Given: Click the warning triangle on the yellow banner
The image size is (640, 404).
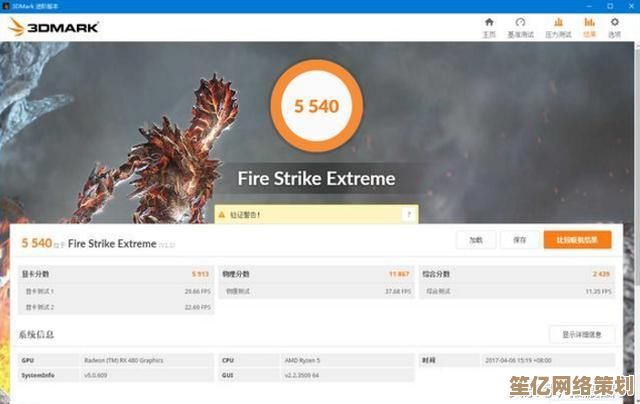Looking at the screenshot, I should [x=222, y=215].
